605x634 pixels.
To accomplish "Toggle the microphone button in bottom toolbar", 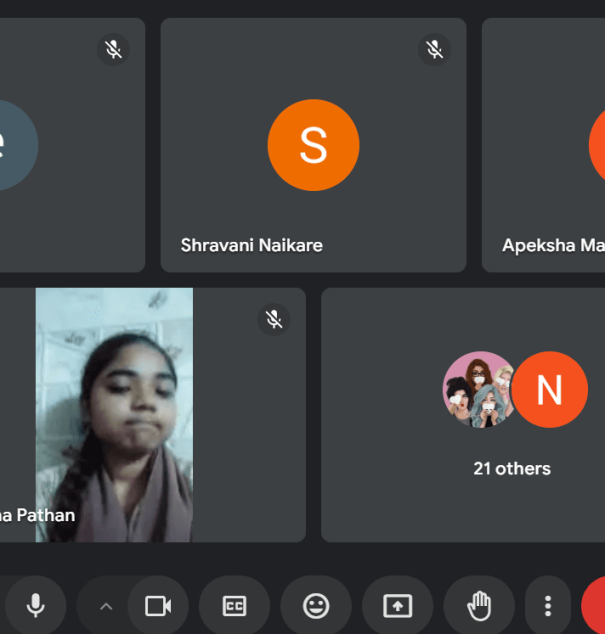I will coord(36,606).
